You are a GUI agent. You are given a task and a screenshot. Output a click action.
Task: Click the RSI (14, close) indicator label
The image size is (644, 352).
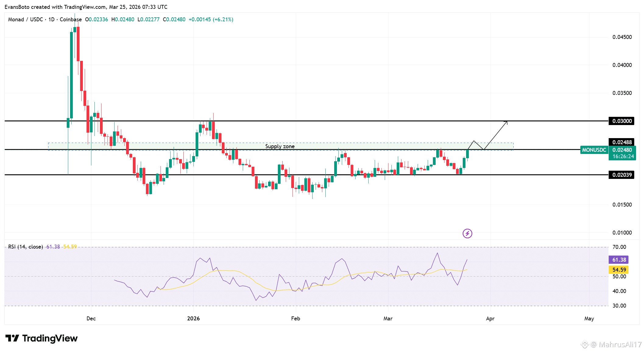click(25, 247)
